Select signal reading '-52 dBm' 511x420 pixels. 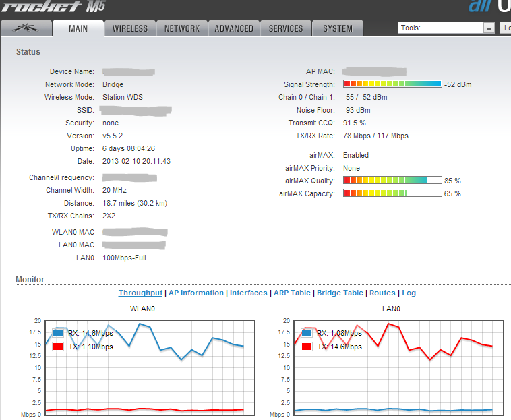pos(458,84)
